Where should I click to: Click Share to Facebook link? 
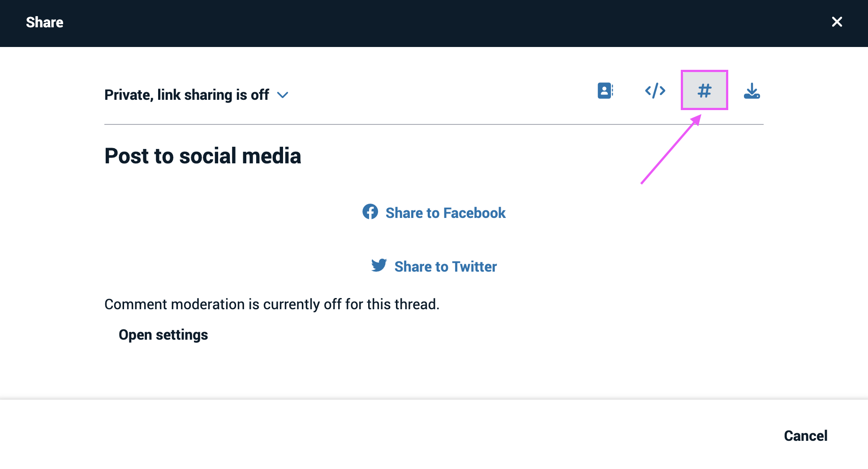click(x=434, y=213)
